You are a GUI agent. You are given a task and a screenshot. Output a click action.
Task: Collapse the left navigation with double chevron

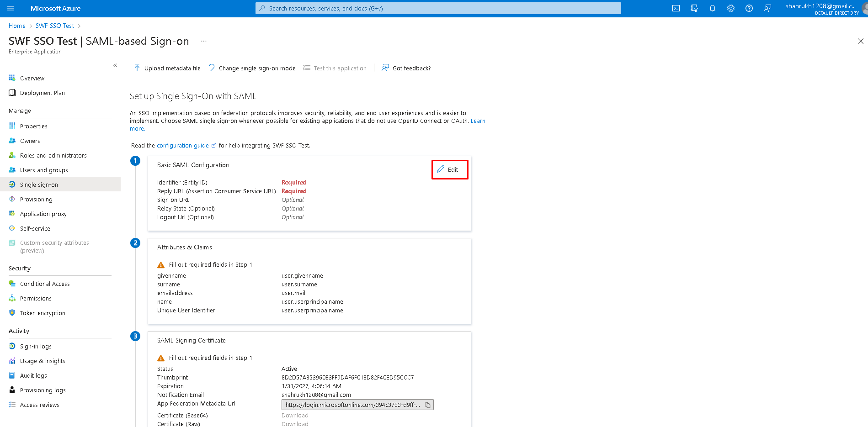[x=115, y=65]
